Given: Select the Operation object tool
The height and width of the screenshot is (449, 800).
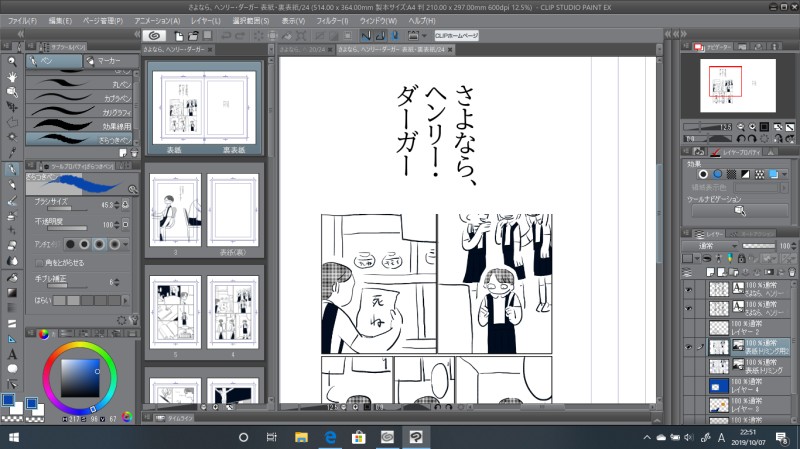Looking at the screenshot, I should coord(12,92).
